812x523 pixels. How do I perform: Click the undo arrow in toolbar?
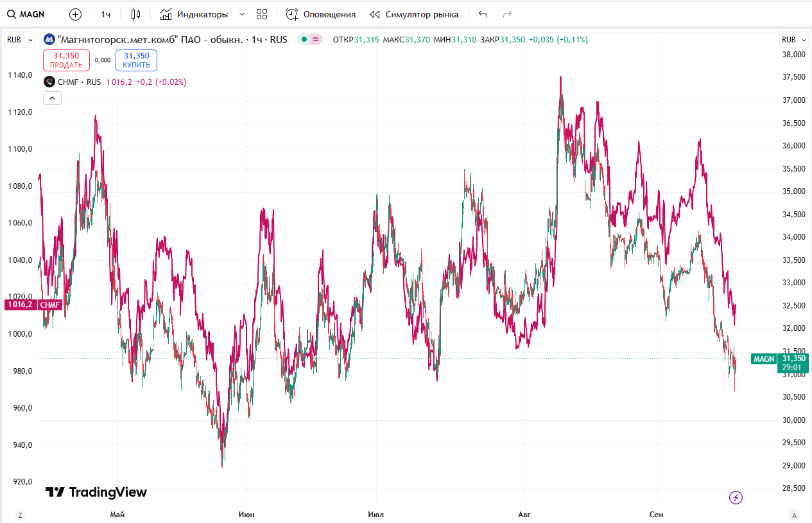coord(483,14)
